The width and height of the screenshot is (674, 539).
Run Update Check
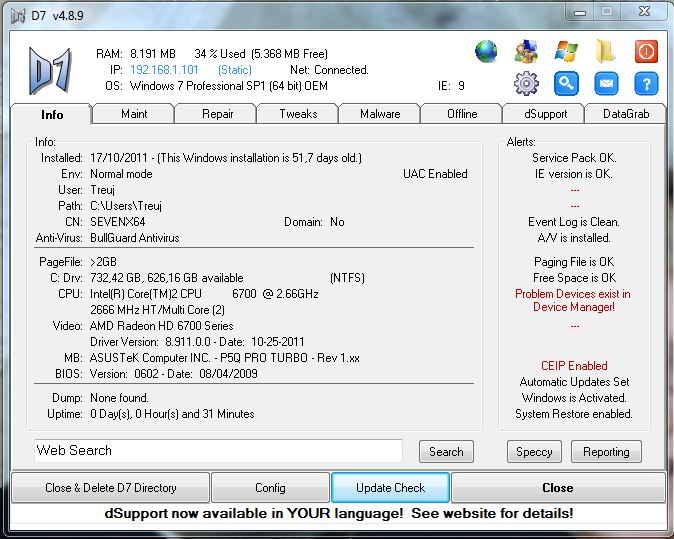[390, 488]
